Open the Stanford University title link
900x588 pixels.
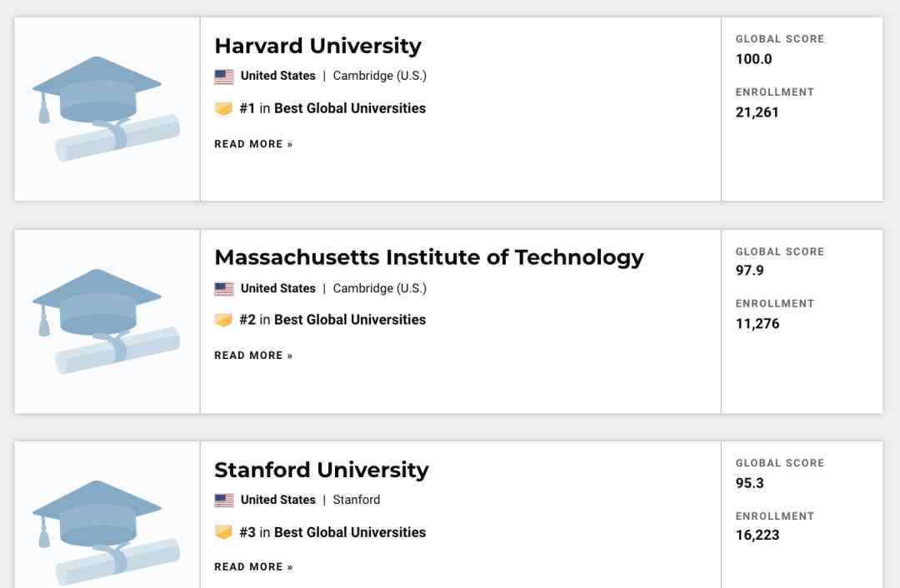point(322,470)
